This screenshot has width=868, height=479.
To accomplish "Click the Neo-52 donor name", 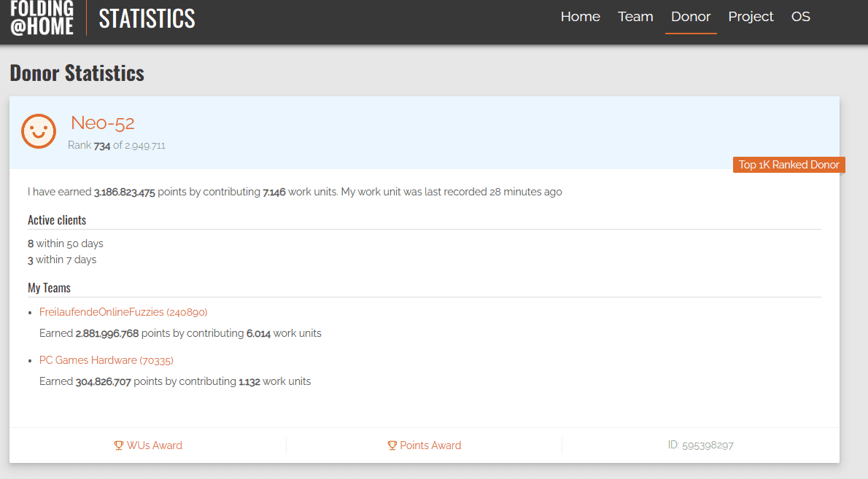I will (103, 123).
